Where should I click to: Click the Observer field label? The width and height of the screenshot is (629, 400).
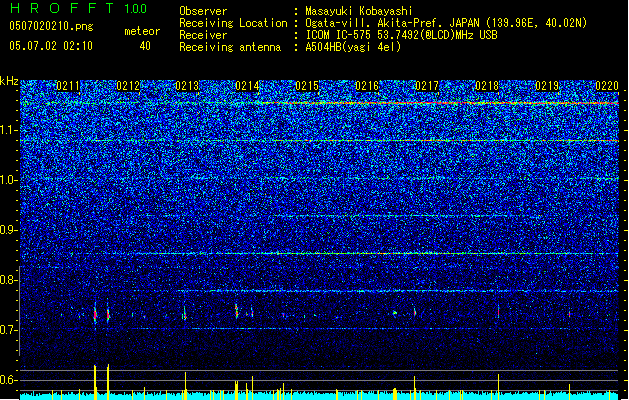coord(203,11)
